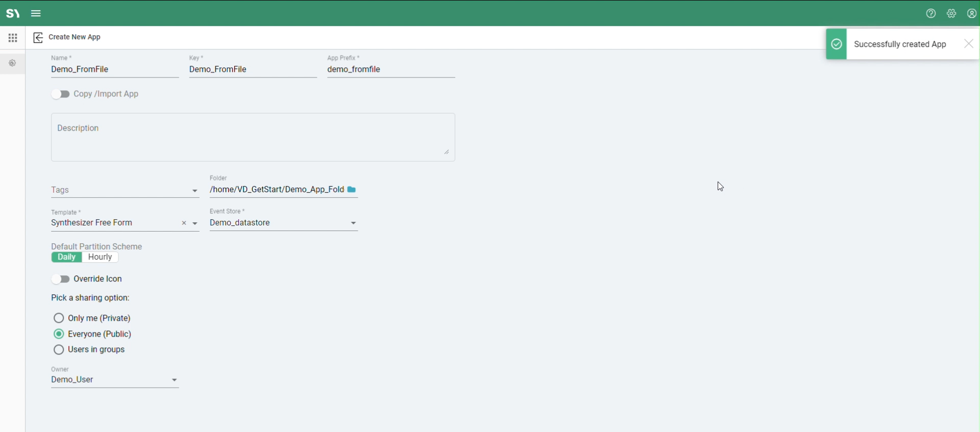Choose Users in groups sharing option
Screen dimensions: 980x432
(59, 350)
